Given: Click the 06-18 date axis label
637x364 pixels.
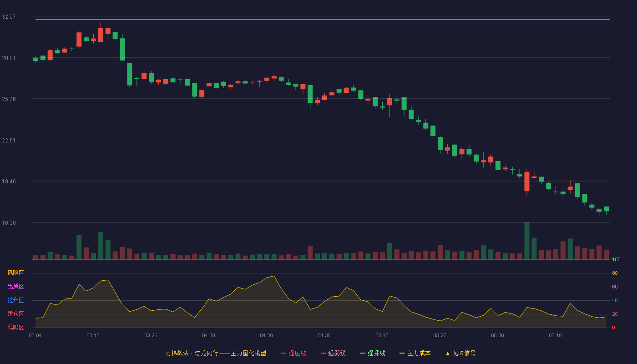Looking at the screenshot, I should click(555, 335).
